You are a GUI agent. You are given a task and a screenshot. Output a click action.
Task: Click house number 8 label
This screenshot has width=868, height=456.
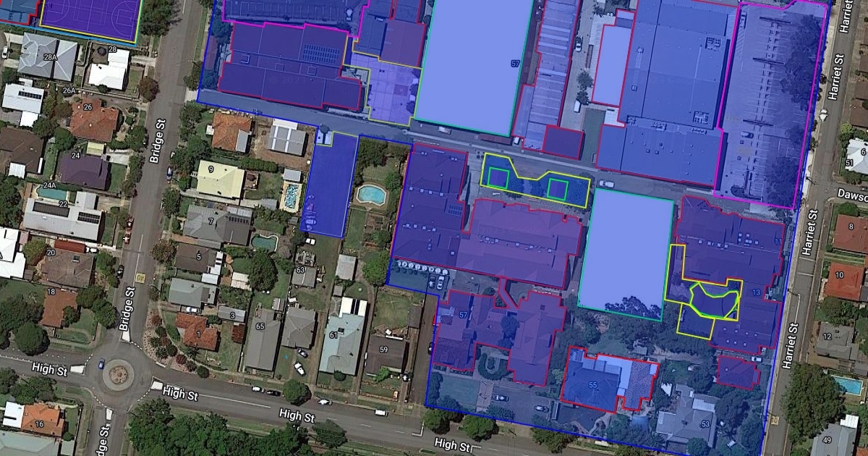point(851,227)
